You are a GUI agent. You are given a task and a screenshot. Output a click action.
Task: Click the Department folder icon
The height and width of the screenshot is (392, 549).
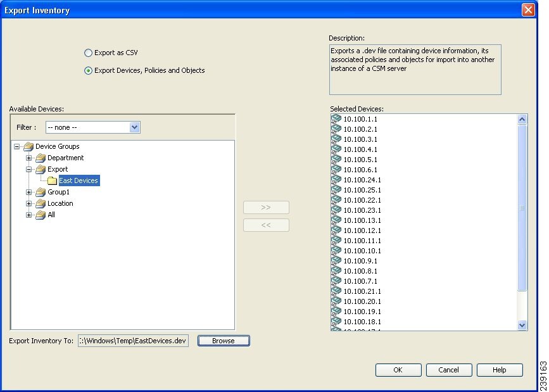coord(41,158)
